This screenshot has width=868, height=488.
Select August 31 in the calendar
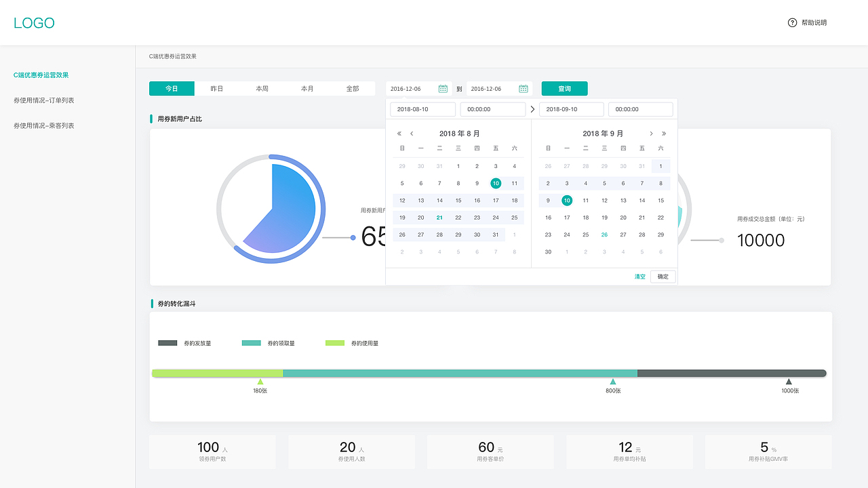click(496, 235)
